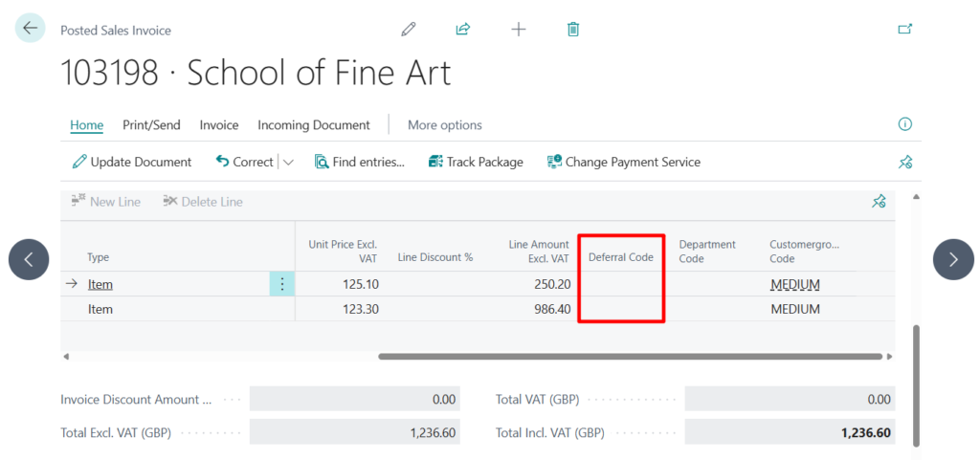Pin the action bar

[904, 163]
